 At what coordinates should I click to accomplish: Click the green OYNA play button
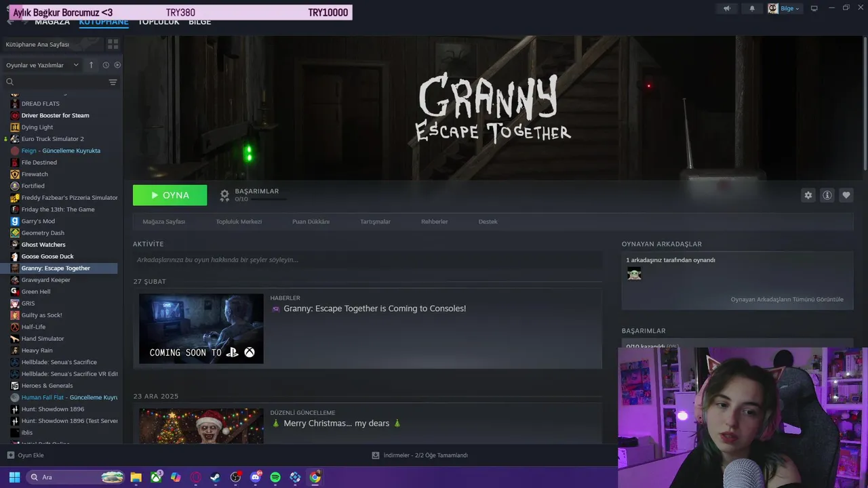(x=170, y=195)
